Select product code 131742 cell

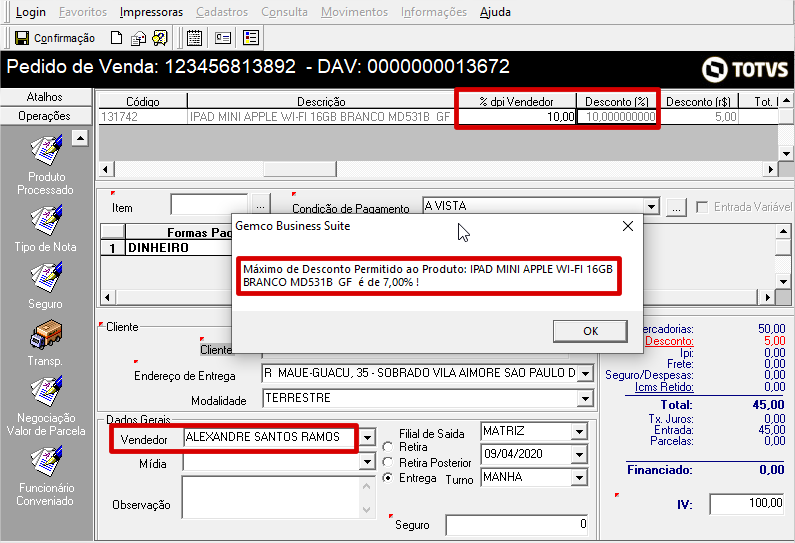tap(142, 117)
